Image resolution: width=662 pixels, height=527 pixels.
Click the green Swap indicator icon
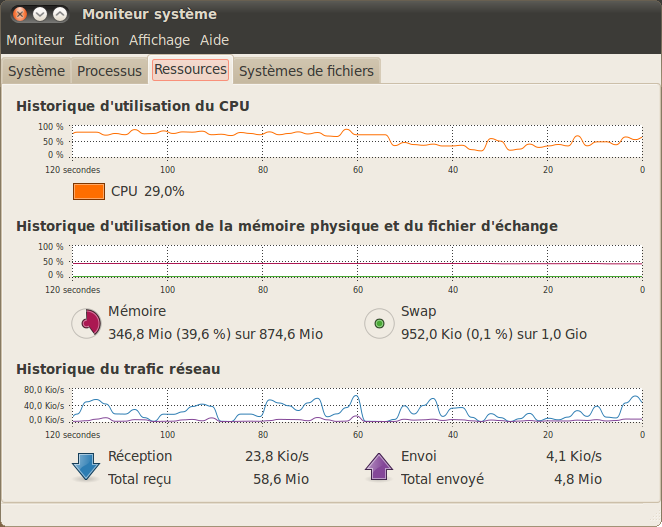pos(379,323)
